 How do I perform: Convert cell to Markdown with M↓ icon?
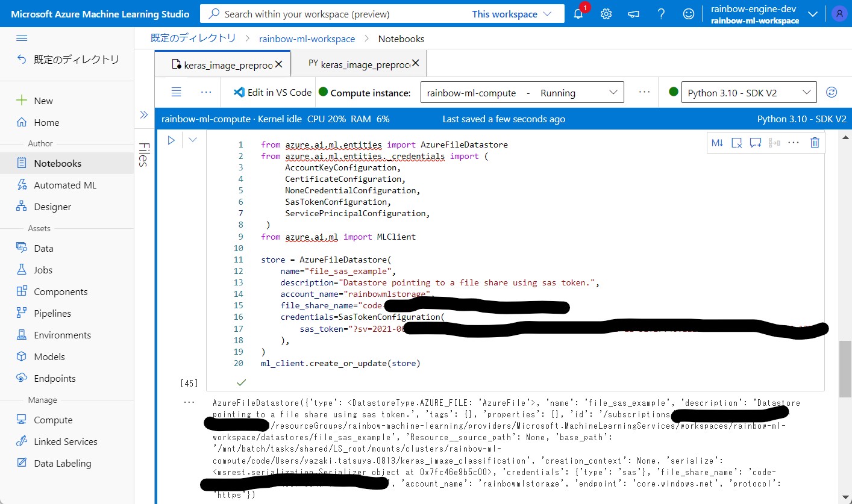point(717,143)
